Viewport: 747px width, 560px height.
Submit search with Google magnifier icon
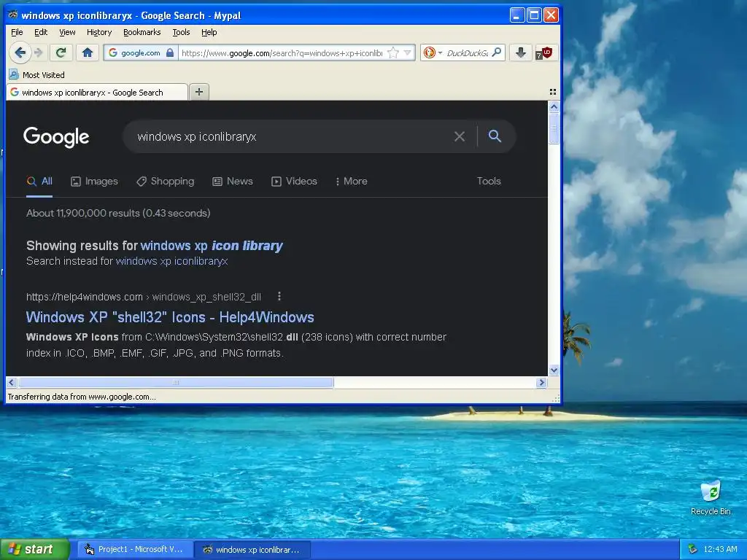pos(495,136)
